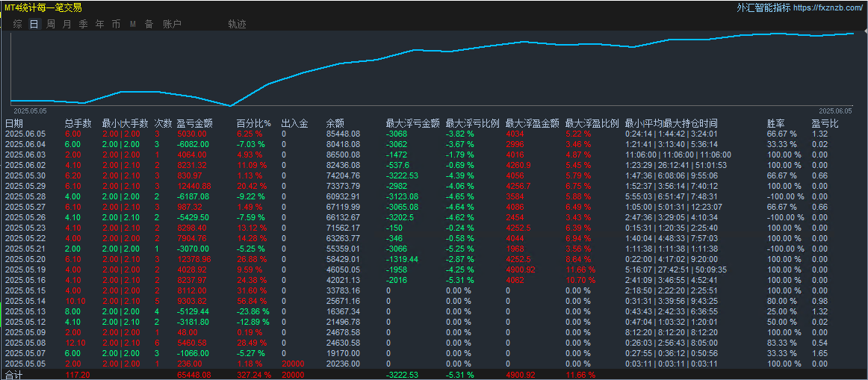868x380 pixels.
Task: Click the percentage -23.86 %
Action: tap(253, 311)
